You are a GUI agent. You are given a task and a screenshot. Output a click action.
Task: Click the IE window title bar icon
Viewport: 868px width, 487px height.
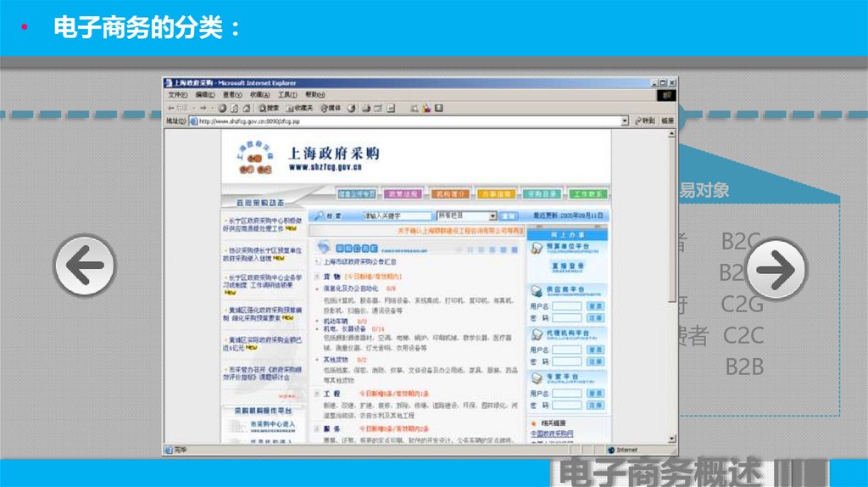click(169, 83)
